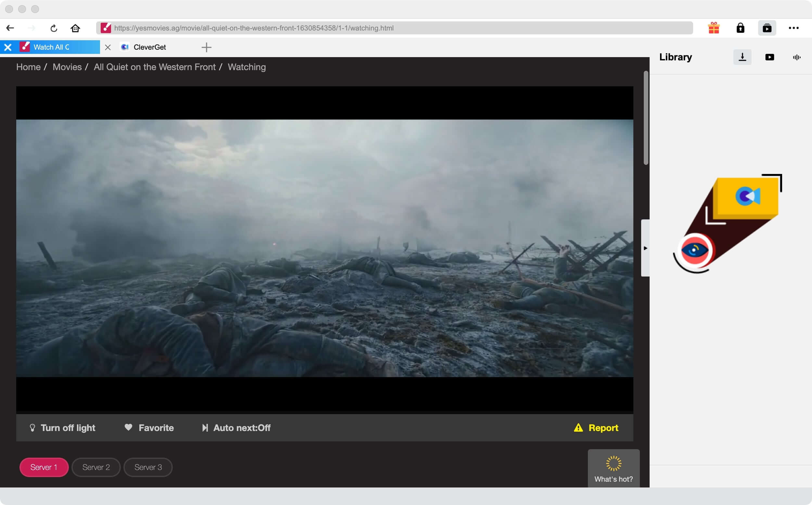Viewport: 812px width, 505px height.
Task: Open a new tab with the plus icon
Action: coord(207,47)
